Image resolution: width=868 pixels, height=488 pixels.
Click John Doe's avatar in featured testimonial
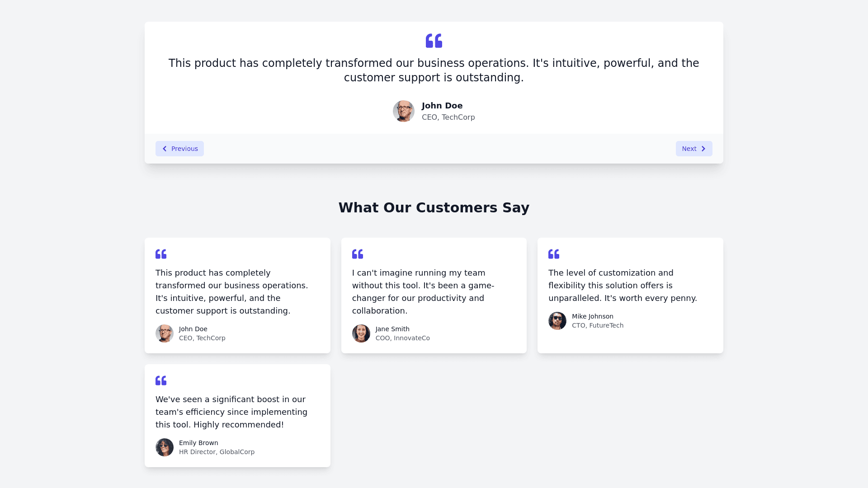(x=404, y=111)
